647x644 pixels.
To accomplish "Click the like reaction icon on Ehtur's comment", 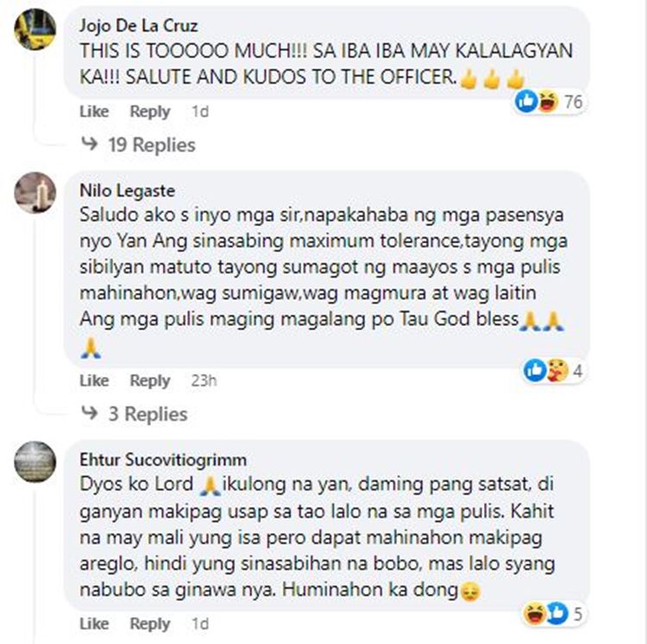I will click(x=557, y=614).
